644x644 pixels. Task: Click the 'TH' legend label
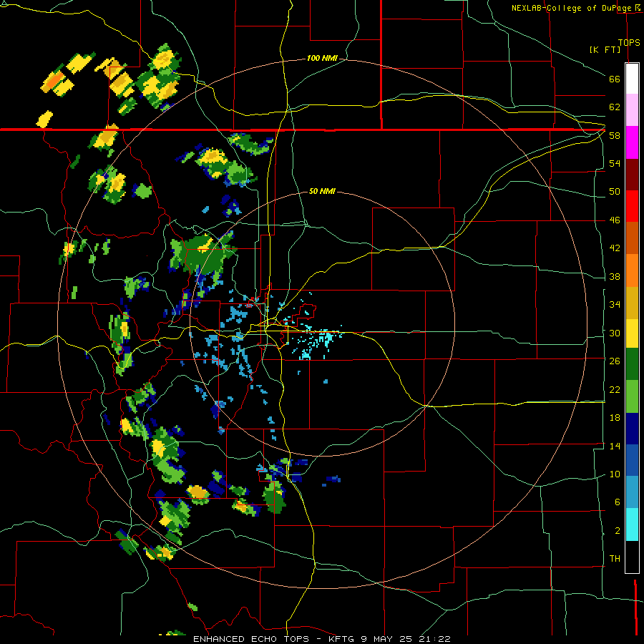615,559
